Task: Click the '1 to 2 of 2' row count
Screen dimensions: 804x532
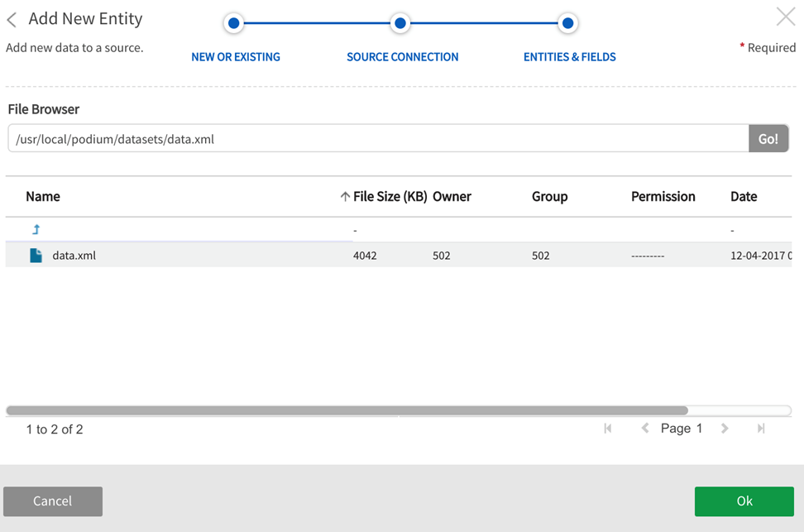Action: (x=55, y=429)
